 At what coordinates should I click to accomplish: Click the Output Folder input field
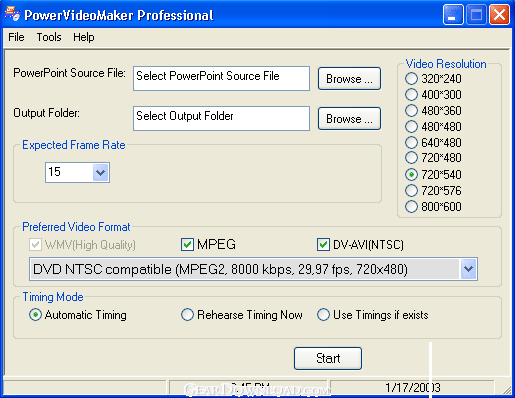[x=221, y=118]
